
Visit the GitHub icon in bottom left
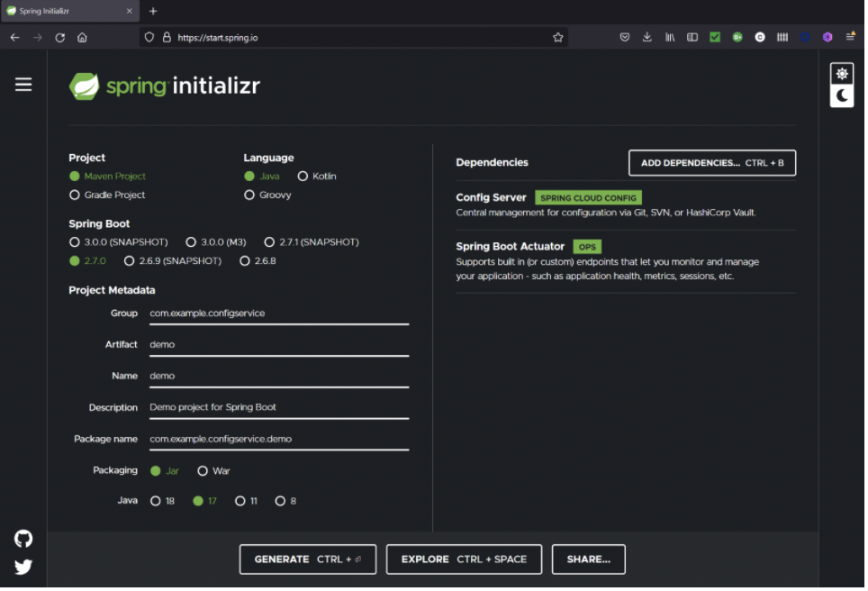pyautogui.click(x=23, y=538)
